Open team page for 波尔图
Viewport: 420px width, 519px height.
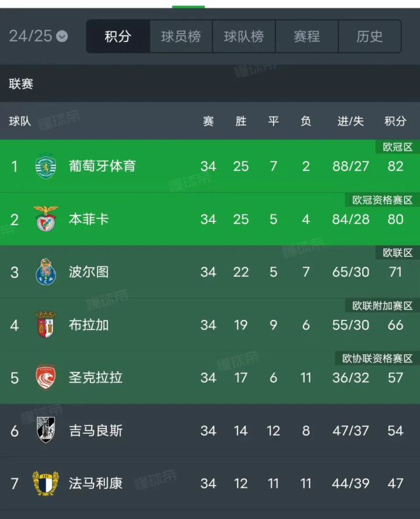(89, 272)
